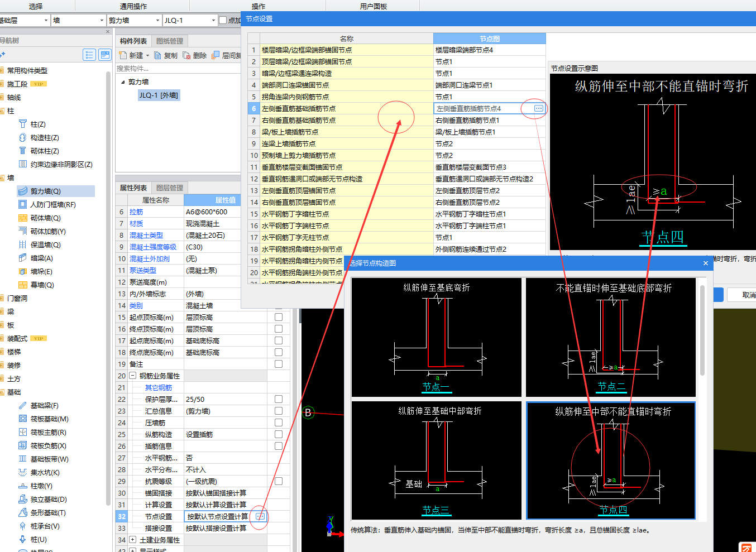
Task: Click the 新建 new component button
Action: tap(131, 55)
